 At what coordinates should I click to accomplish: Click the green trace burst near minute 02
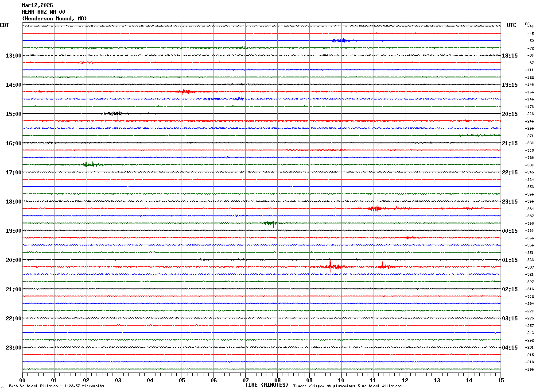coord(88,165)
